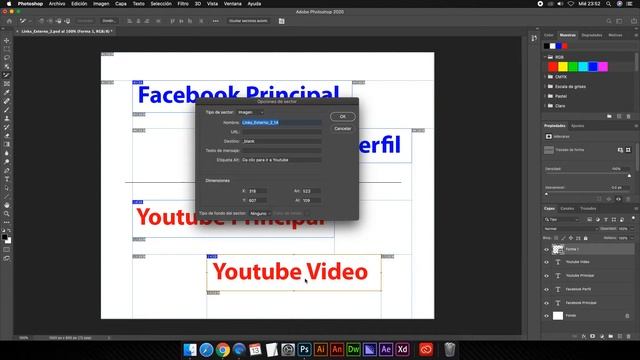Open the Archivo menu
The height and width of the screenshot is (360, 640).
point(57,4)
